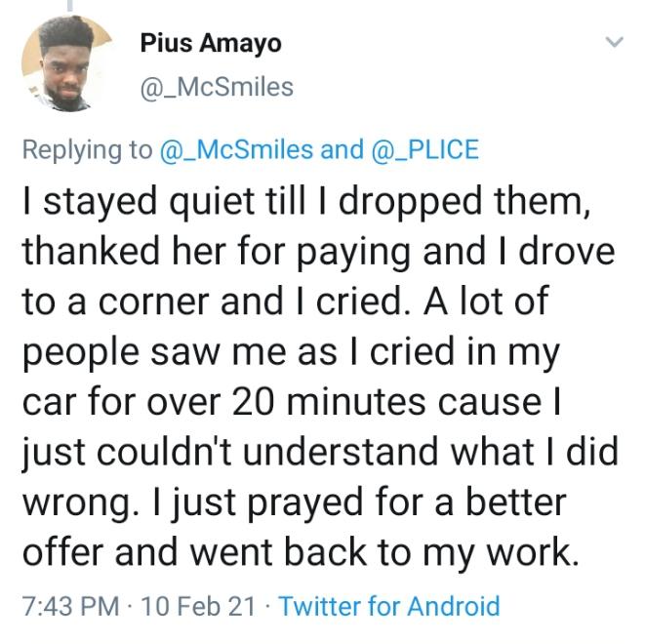645x644 pixels.
Task: Open the Twitter for Android source link
Action: (x=388, y=606)
